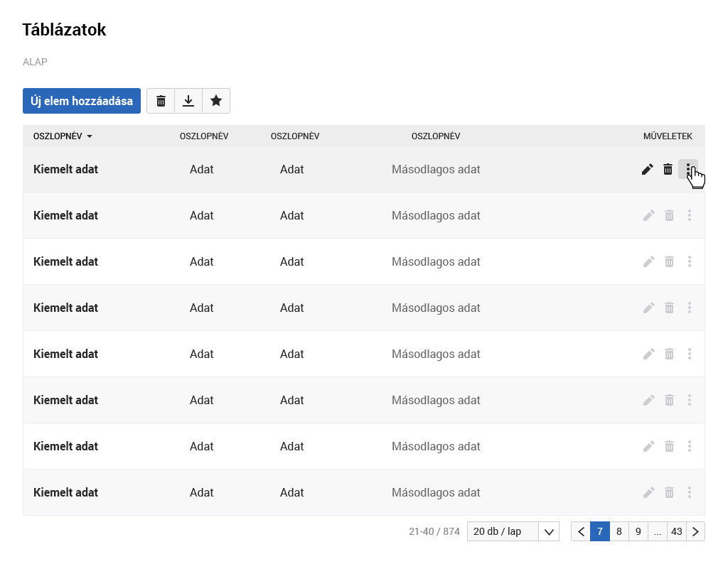
Task: Click the download icon in the toolbar
Action: 188,101
